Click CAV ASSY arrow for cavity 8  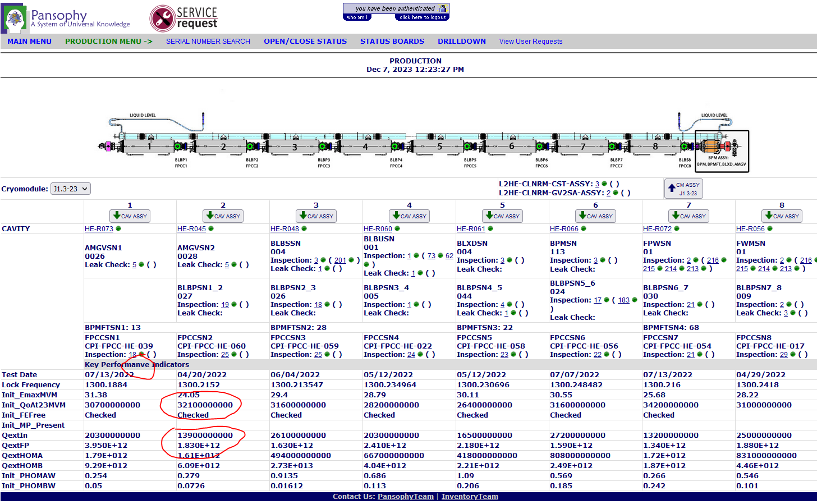pyautogui.click(x=782, y=216)
